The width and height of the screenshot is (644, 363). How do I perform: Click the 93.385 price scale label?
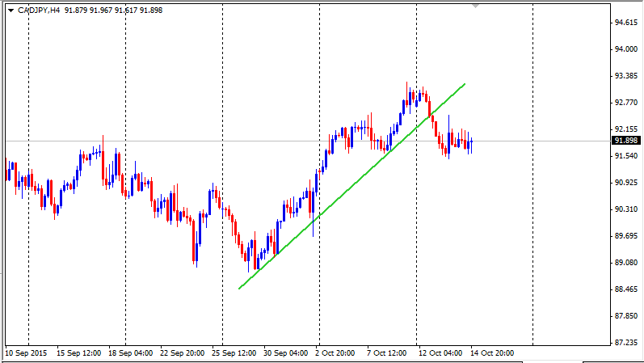click(626, 76)
